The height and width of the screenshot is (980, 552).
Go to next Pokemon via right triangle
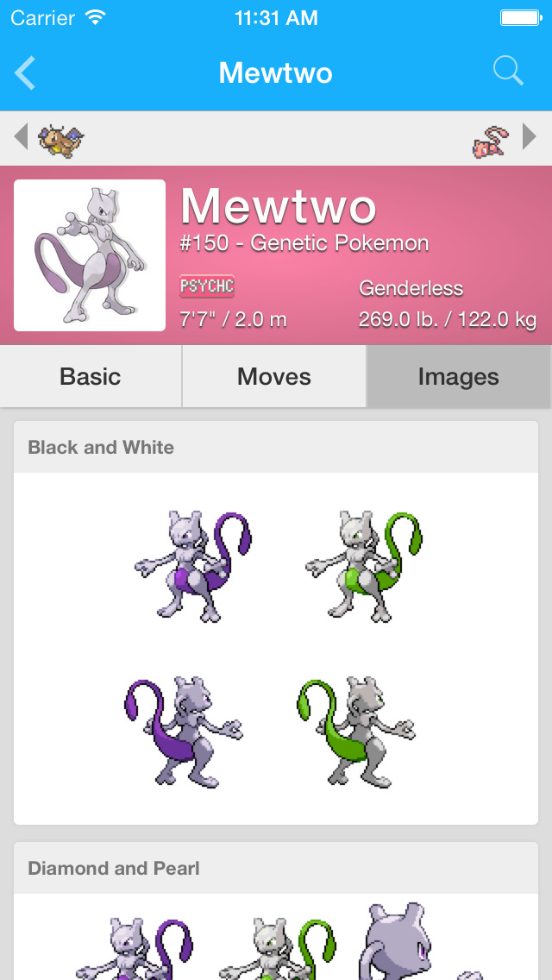[x=530, y=137]
